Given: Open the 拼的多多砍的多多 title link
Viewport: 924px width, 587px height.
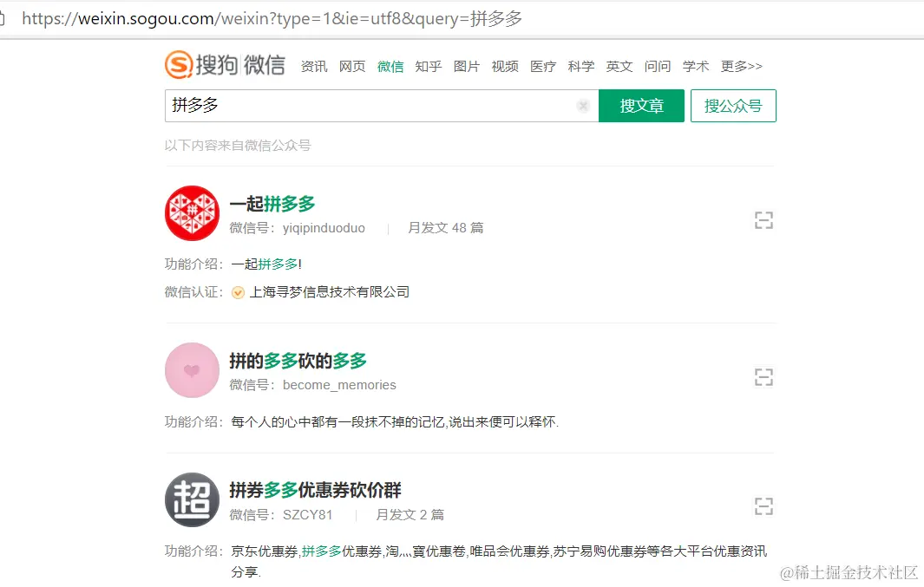Looking at the screenshot, I should pyautogui.click(x=298, y=361).
